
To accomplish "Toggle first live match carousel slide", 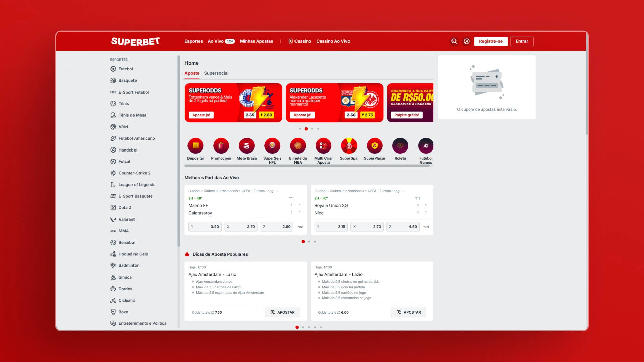I will coord(303,241).
